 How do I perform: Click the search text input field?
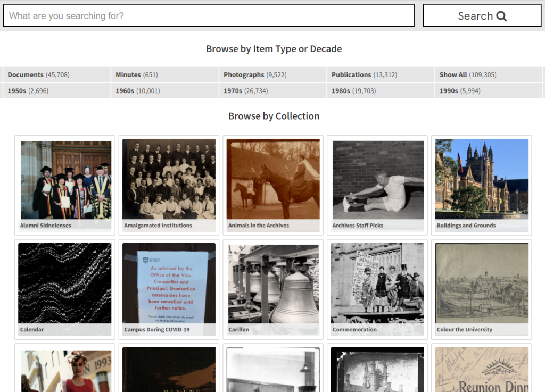(x=209, y=15)
